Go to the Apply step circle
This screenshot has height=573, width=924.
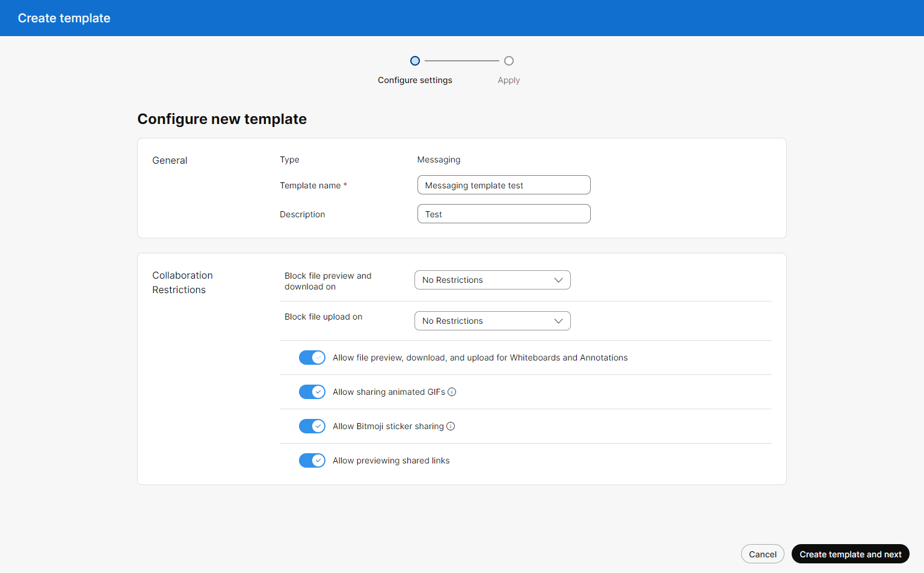[509, 61]
